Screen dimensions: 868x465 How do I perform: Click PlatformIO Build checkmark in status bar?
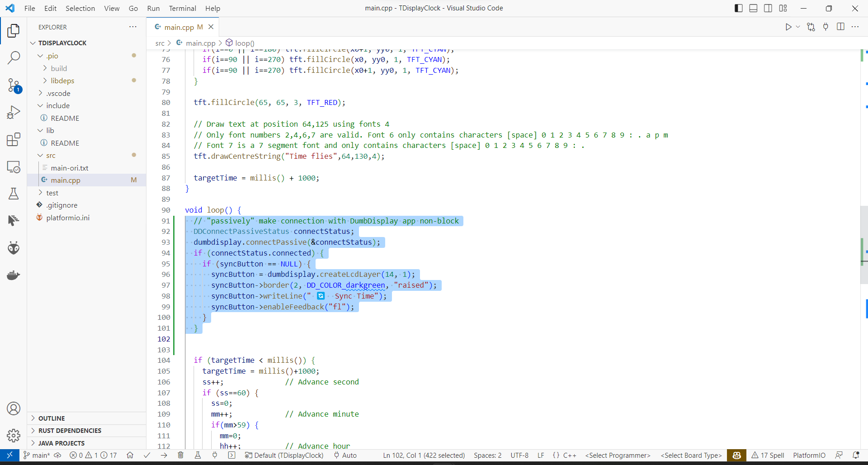tap(147, 456)
